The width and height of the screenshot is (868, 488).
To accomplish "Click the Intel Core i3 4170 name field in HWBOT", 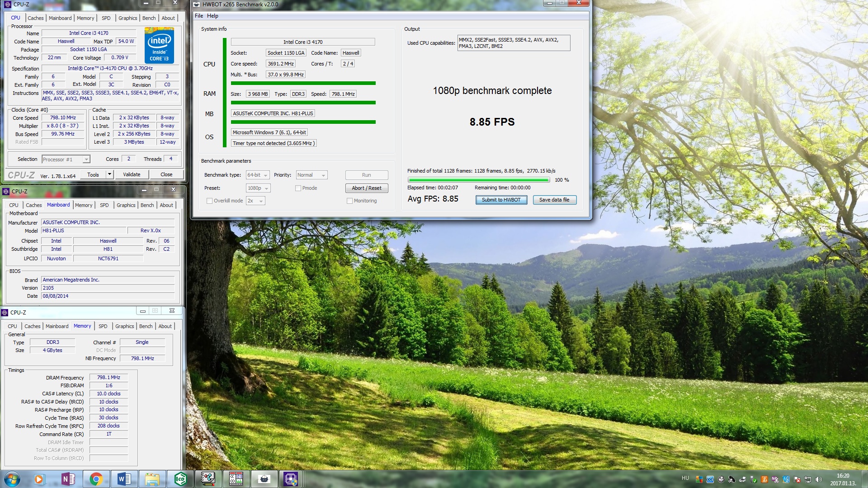I will pyautogui.click(x=303, y=42).
